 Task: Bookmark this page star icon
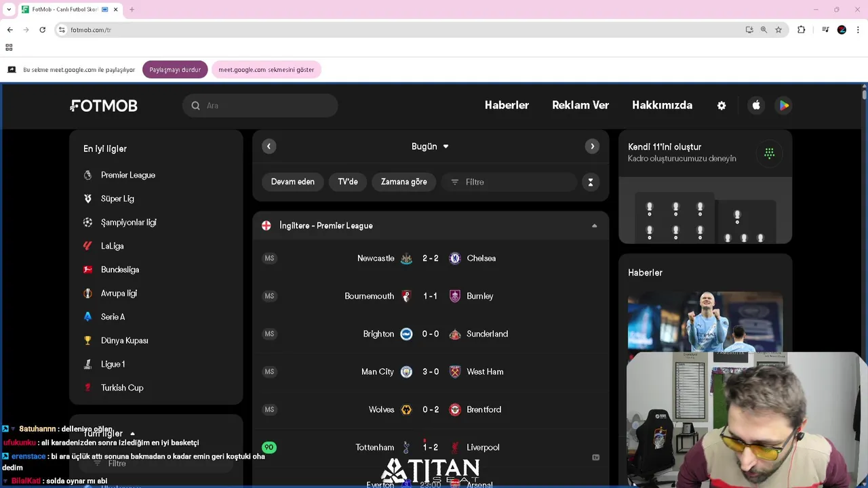coord(778,30)
